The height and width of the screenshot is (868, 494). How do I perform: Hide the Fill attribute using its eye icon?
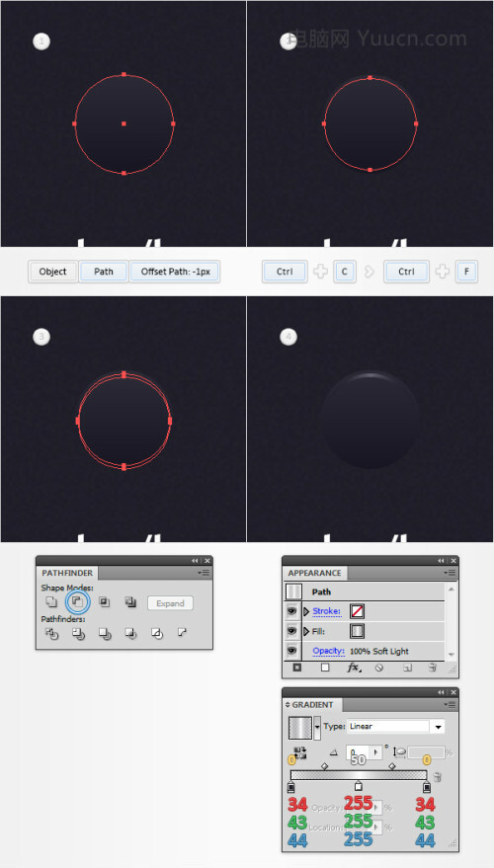[291, 631]
